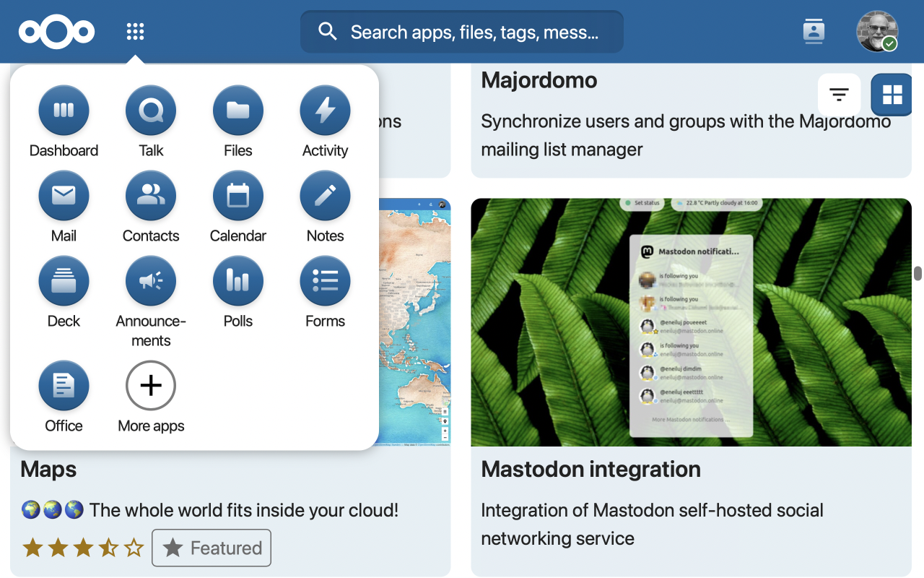Open the Majordomo app title
924x578 pixels.
[x=539, y=80]
